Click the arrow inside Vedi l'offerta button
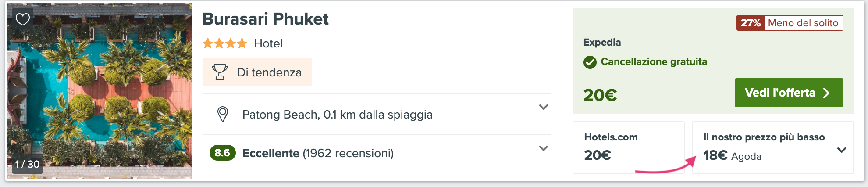The height and width of the screenshot is (187, 868). [826, 93]
